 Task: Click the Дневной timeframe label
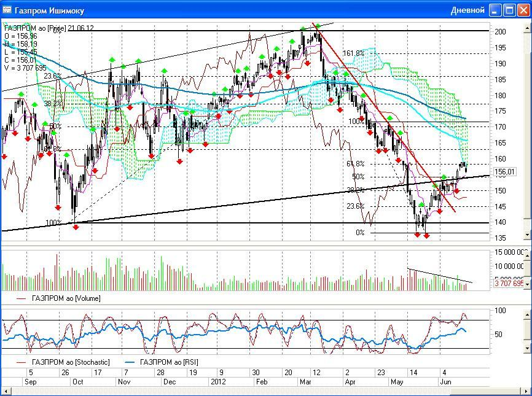(x=467, y=10)
